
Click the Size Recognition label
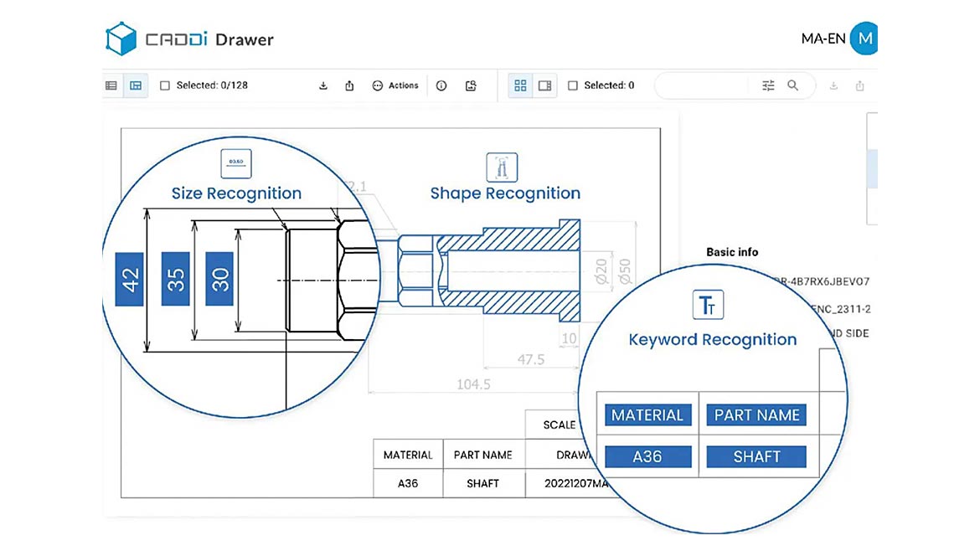tap(236, 193)
